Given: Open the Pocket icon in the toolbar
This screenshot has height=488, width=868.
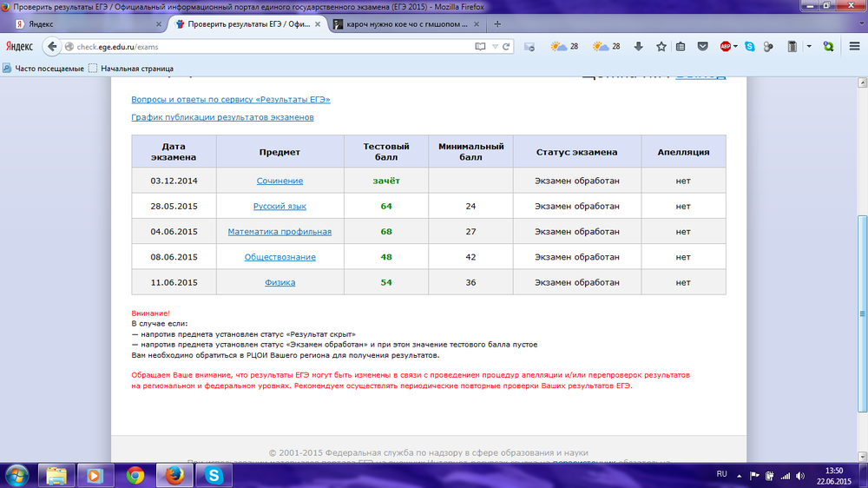Looking at the screenshot, I should click(x=703, y=46).
